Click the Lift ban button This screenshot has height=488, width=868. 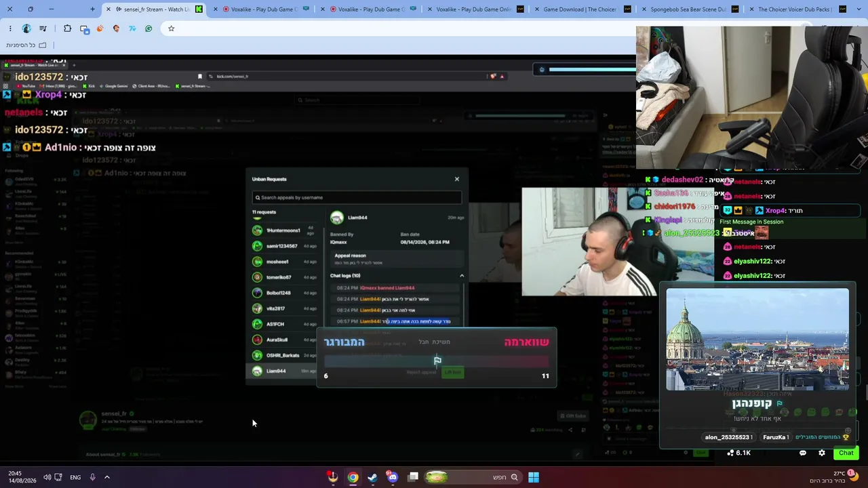(452, 372)
